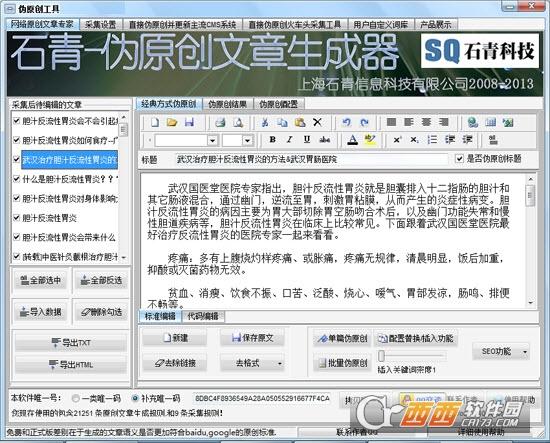Image resolution: width=550 pixels, height=443 pixels.
Task: Click the copy icon
Action: point(282,122)
